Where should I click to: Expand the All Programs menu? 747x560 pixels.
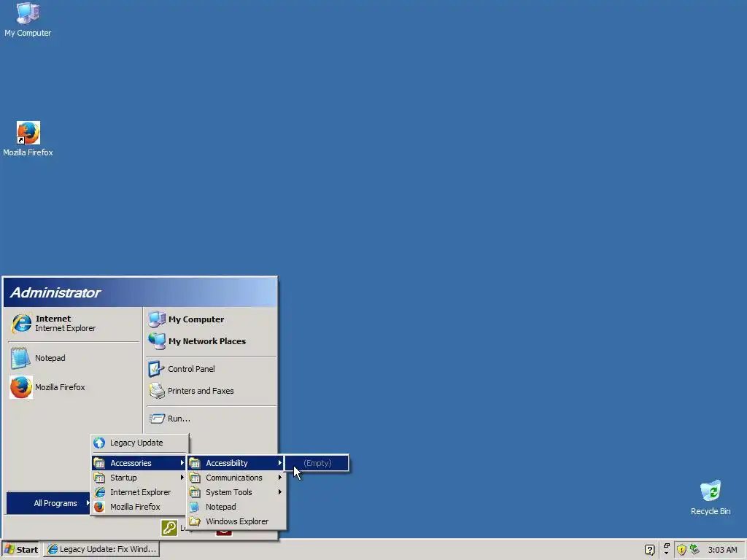[49, 503]
